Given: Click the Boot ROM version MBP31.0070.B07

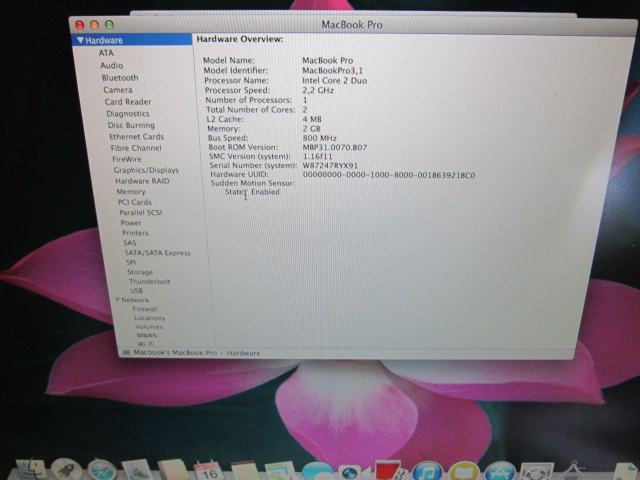Looking at the screenshot, I should pyautogui.click(x=335, y=147).
